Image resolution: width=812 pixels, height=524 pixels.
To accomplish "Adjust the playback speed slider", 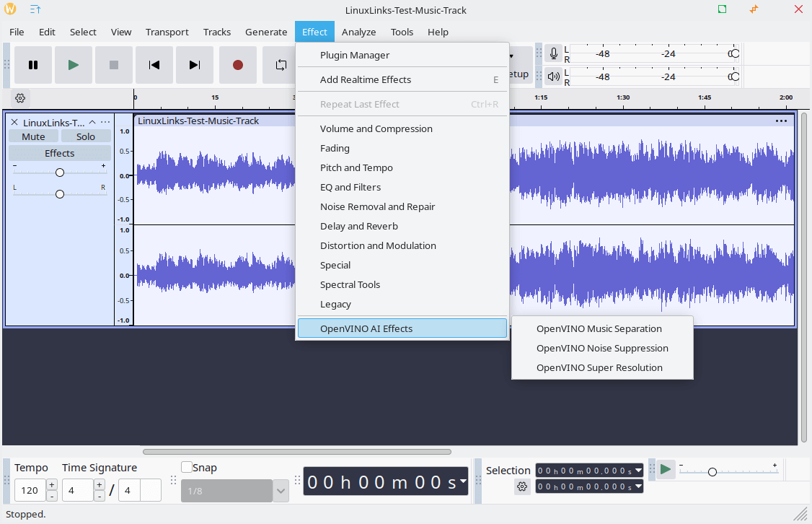I will coord(728,471).
